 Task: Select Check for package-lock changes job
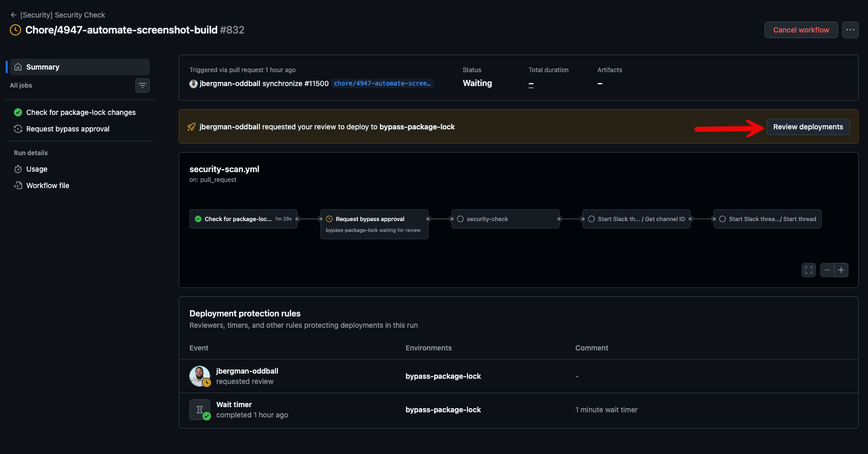point(81,112)
